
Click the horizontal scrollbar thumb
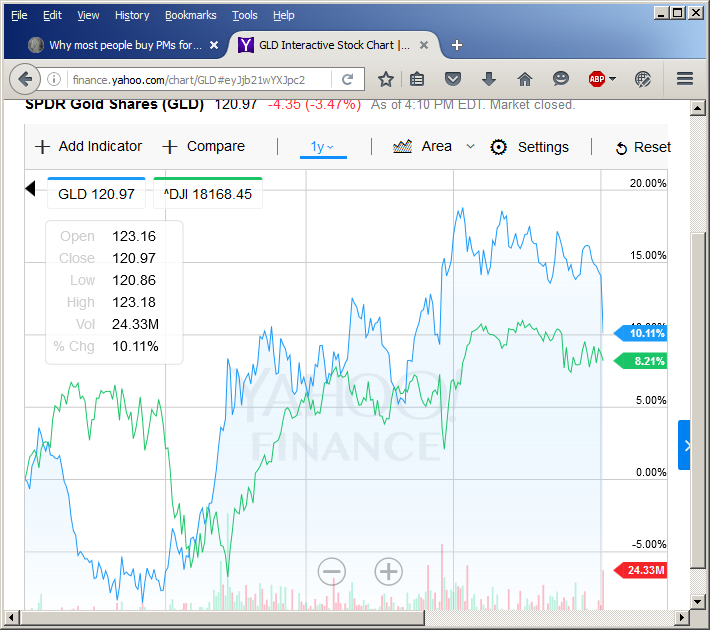click(x=222, y=617)
